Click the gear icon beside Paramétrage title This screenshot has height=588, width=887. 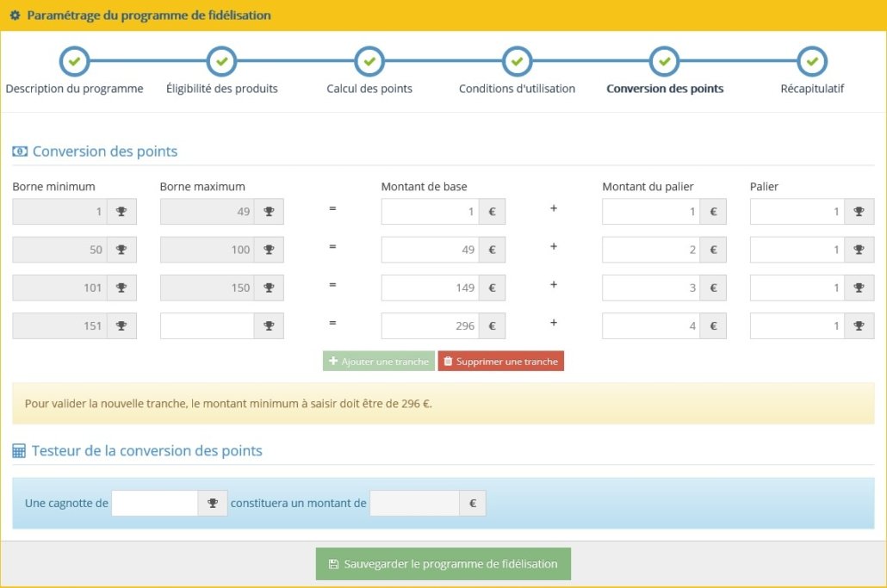(x=15, y=15)
